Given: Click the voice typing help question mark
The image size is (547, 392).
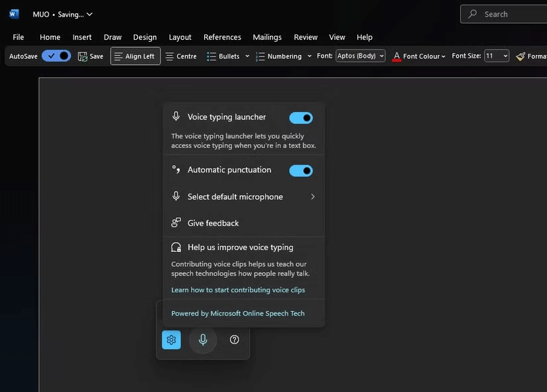Looking at the screenshot, I should [234, 340].
